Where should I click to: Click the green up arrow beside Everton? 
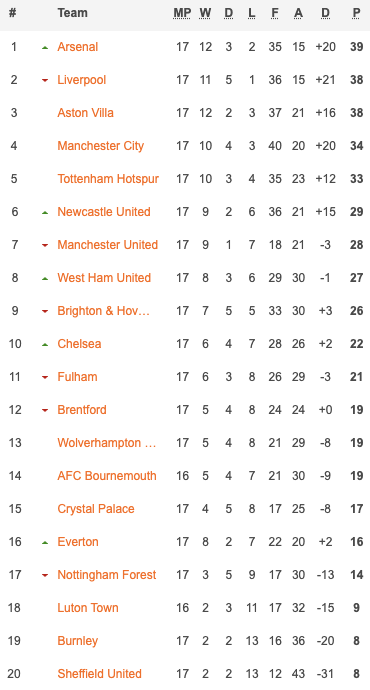[x=45, y=543]
